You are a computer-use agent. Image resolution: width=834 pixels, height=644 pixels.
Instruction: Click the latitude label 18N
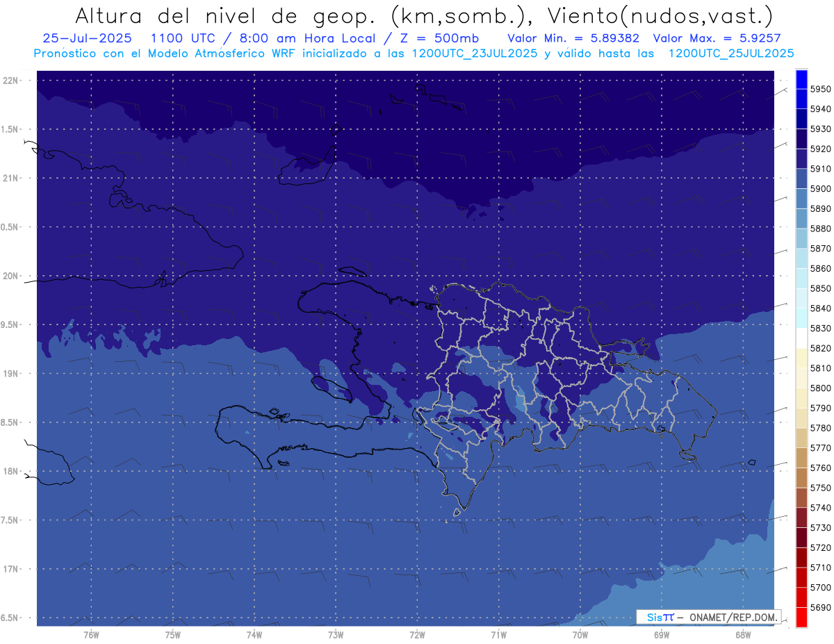(x=10, y=472)
